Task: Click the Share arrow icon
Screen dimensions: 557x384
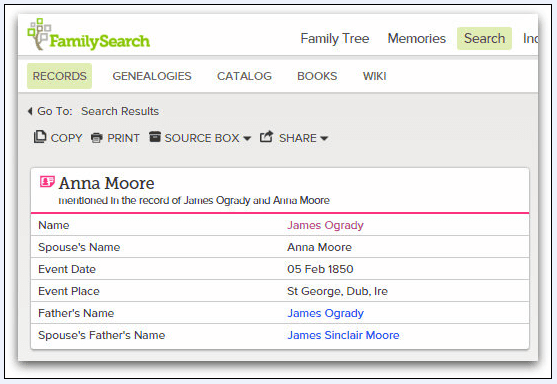Action: click(x=266, y=136)
